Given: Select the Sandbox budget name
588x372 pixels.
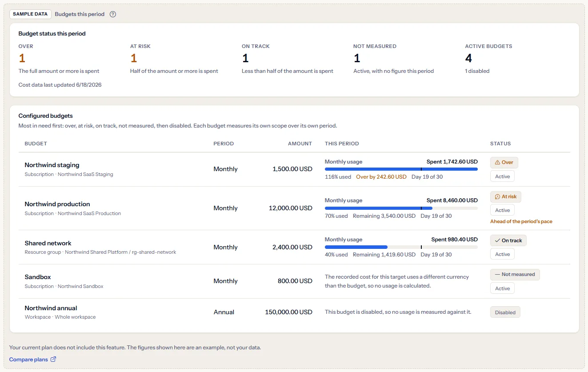Looking at the screenshot, I should coord(38,277).
